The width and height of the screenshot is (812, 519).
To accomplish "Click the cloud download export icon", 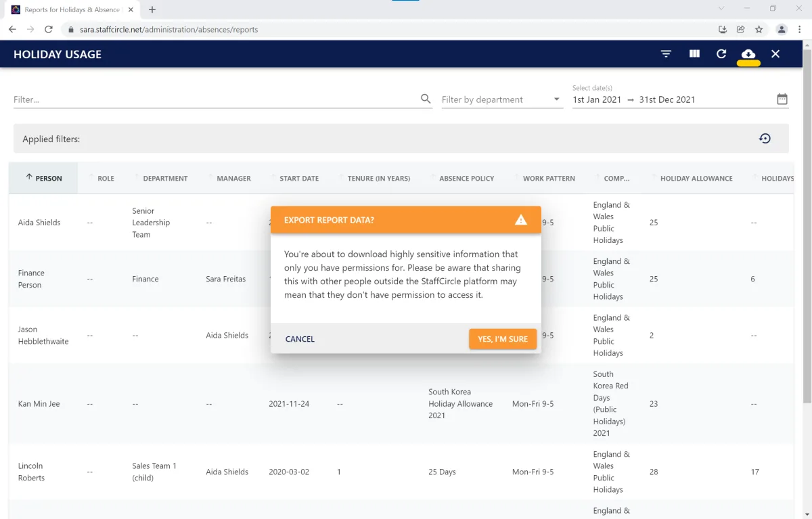I will (x=748, y=54).
